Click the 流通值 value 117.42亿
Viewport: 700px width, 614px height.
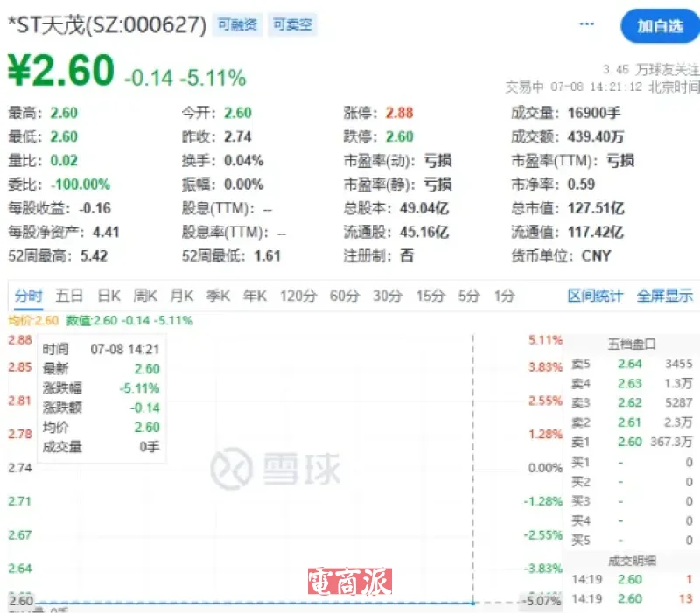pos(596,232)
